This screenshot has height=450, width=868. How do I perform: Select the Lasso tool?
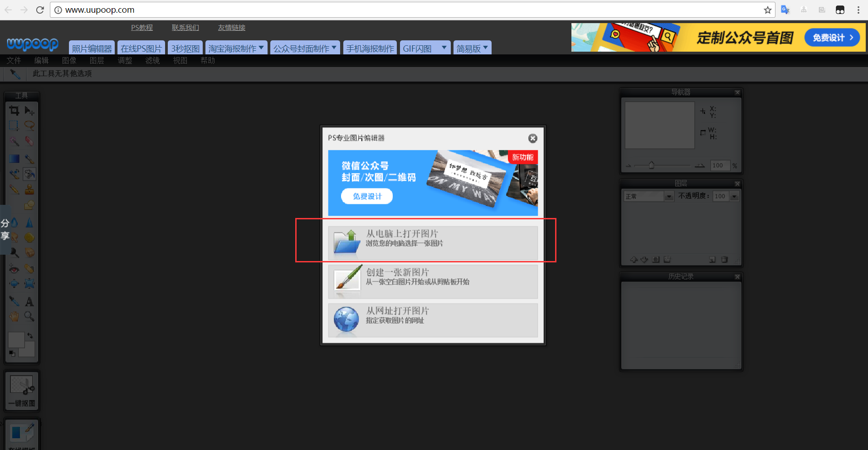(29, 126)
